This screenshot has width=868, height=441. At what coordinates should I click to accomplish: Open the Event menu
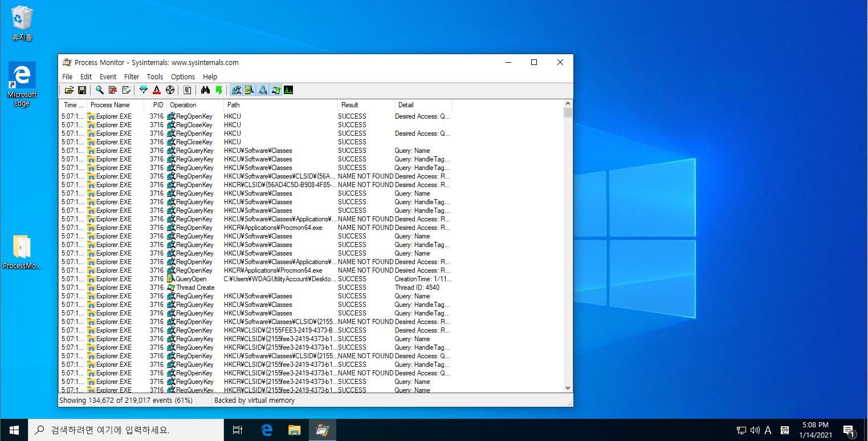(x=108, y=76)
